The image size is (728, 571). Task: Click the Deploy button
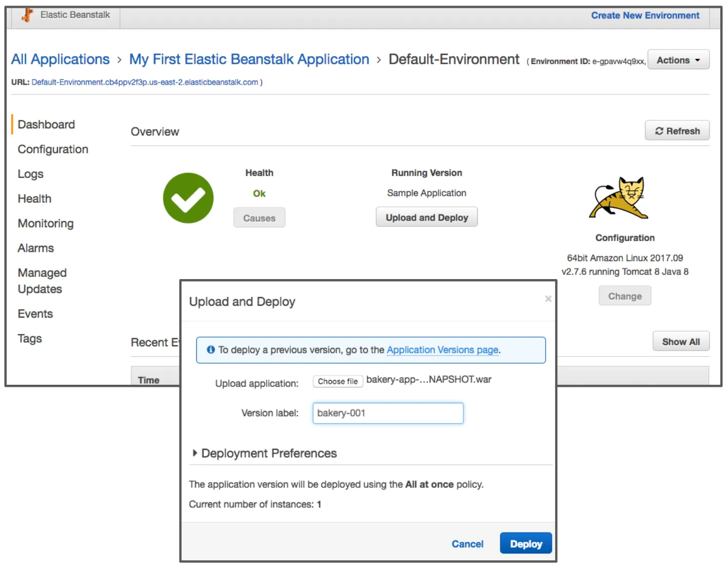pyautogui.click(x=525, y=544)
